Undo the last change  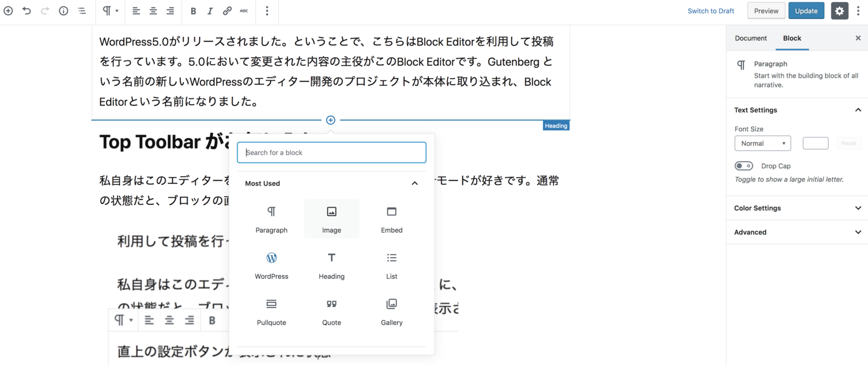point(27,11)
